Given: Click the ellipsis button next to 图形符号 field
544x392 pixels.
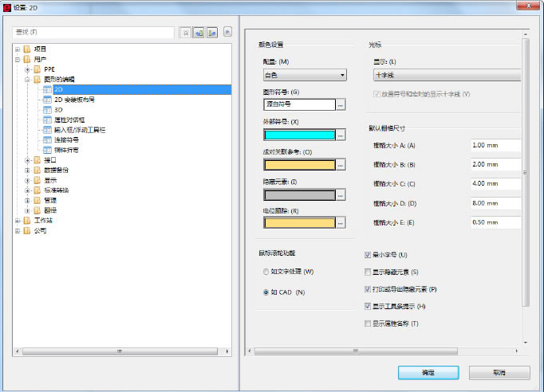Looking at the screenshot, I should 341,104.
